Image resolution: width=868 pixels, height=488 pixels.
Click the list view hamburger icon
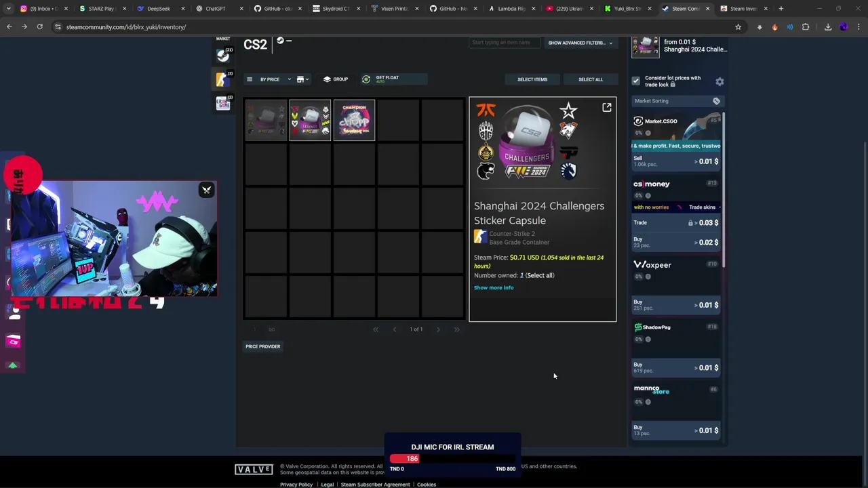click(250, 79)
